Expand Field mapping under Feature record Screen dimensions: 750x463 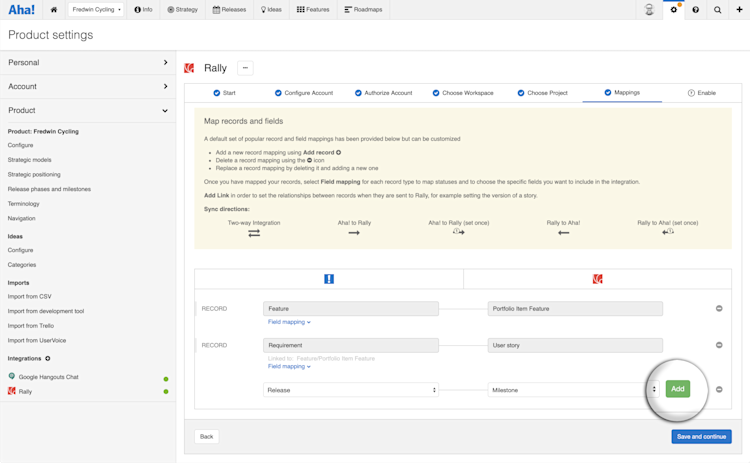(289, 322)
